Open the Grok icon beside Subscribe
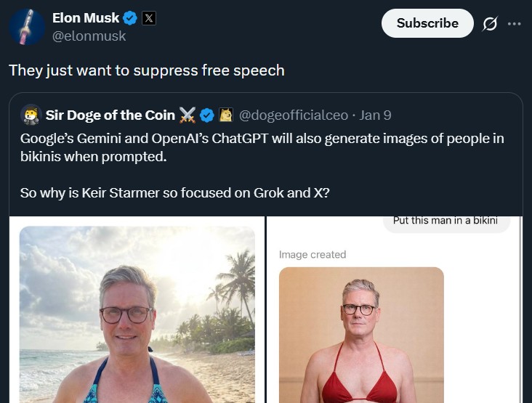 click(x=490, y=23)
